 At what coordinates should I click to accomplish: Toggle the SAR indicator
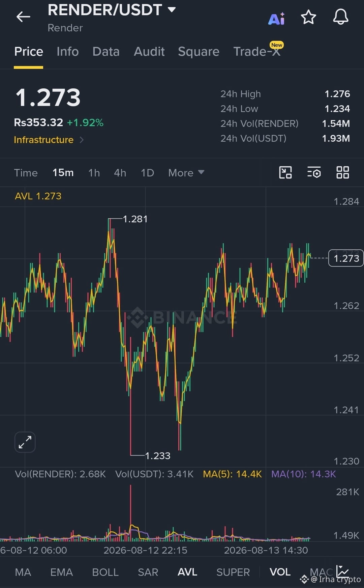click(x=148, y=572)
